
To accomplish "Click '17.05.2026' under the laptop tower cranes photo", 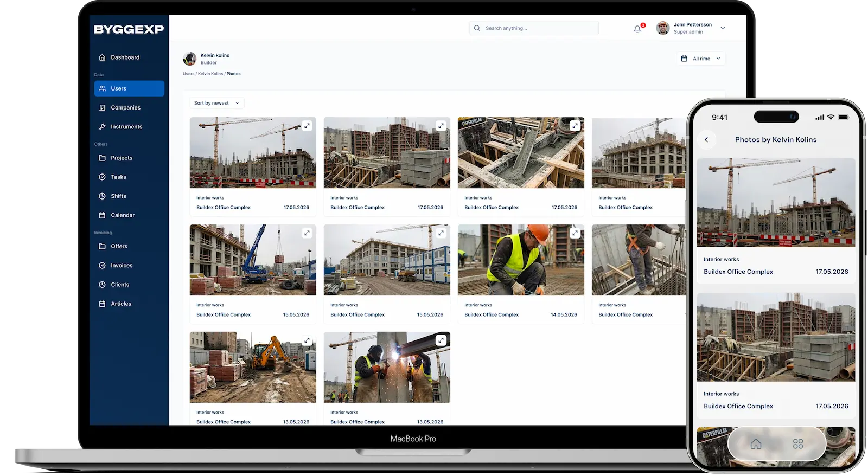I will click(296, 208).
